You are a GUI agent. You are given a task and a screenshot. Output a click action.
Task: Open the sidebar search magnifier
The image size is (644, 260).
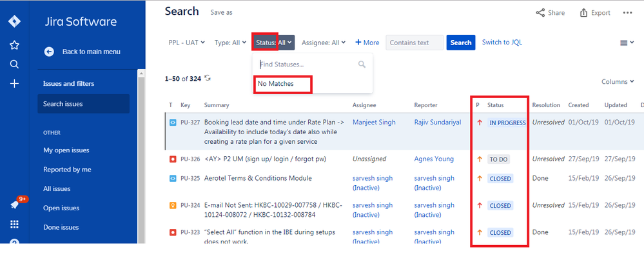(x=14, y=65)
